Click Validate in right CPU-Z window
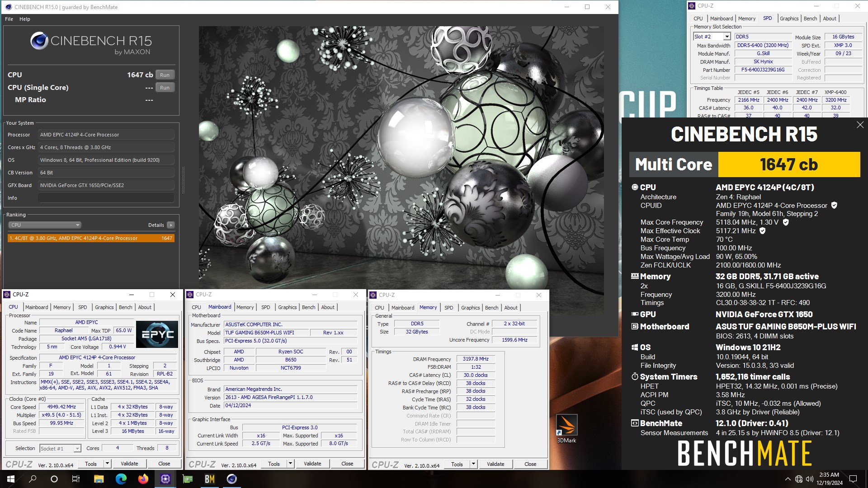 [495, 464]
